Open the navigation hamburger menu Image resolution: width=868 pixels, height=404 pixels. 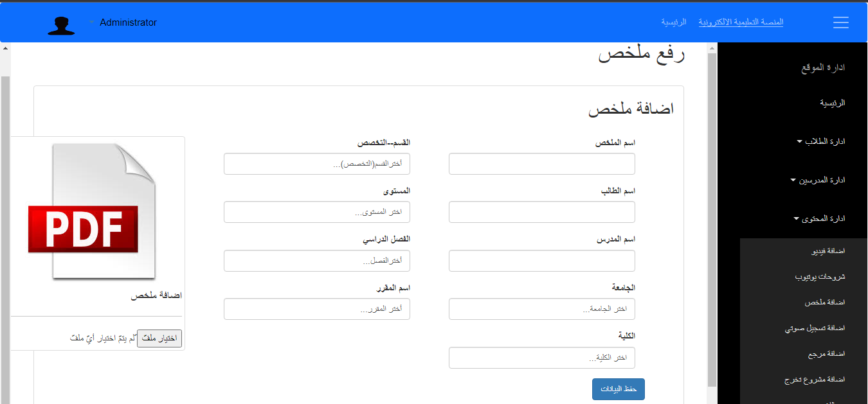pos(840,22)
